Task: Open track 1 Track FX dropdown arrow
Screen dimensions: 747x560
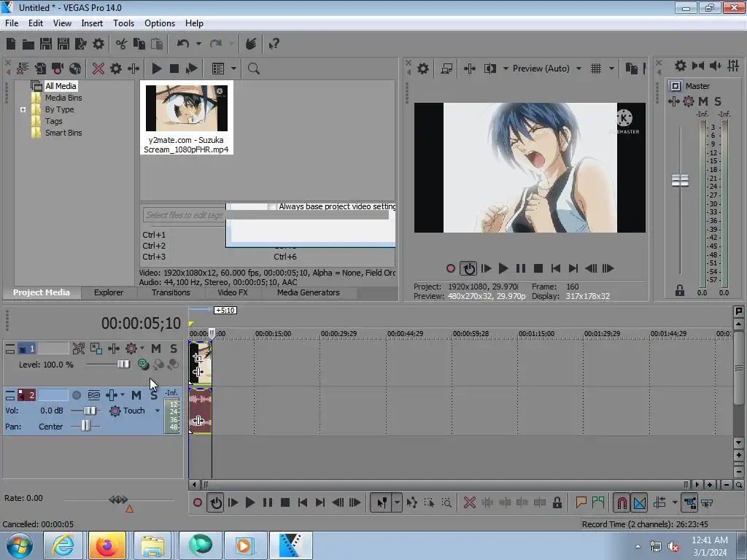Action: [142, 348]
